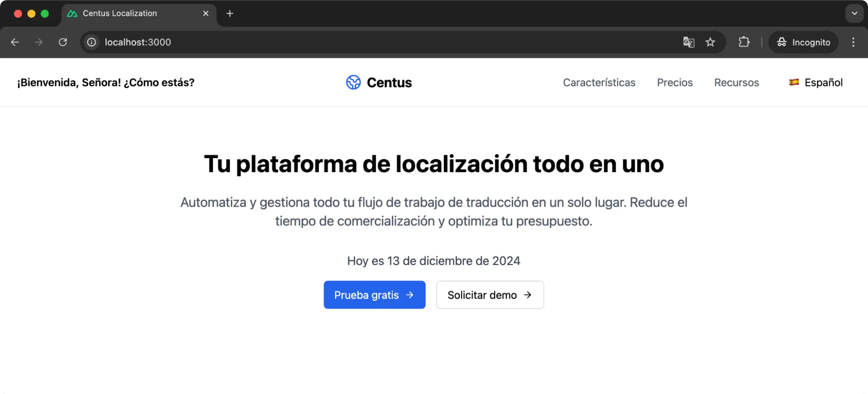Expand the window controls chevron
868x394 pixels.
[x=854, y=13]
